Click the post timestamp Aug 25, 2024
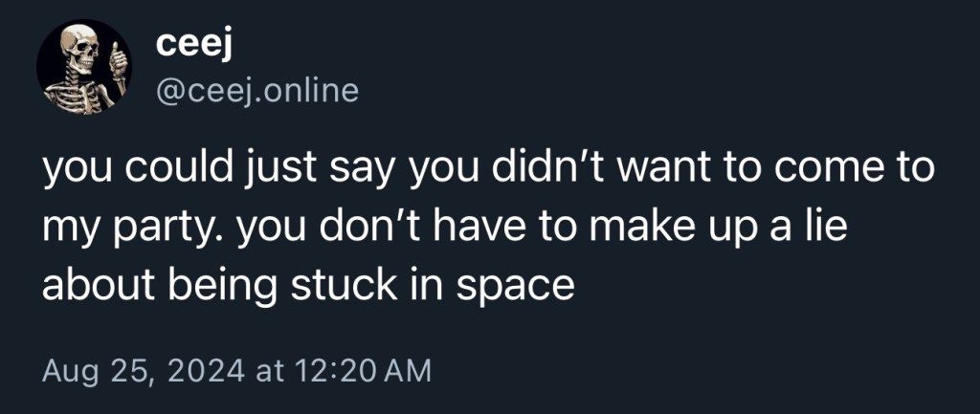This screenshot has height=414, width=980. pyautogui.click(x=144, y=370)
